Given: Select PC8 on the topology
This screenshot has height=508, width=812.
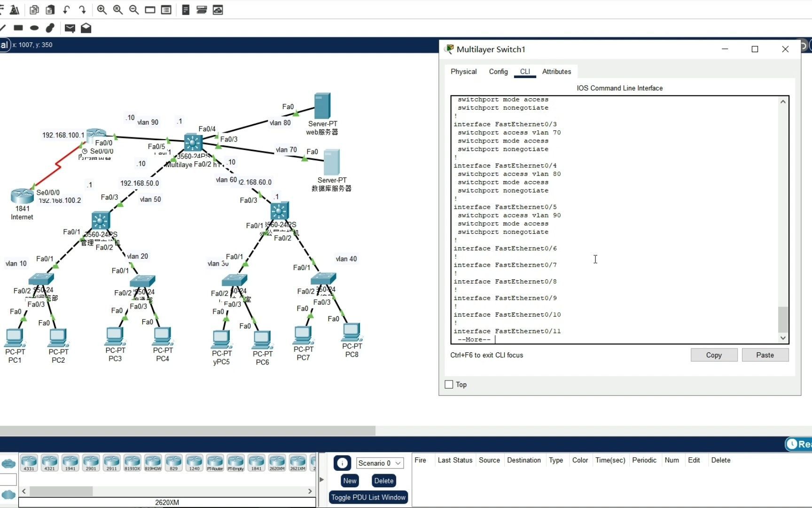Looking at the screenshot, I should pyautogui.click(x=351, y=332).
